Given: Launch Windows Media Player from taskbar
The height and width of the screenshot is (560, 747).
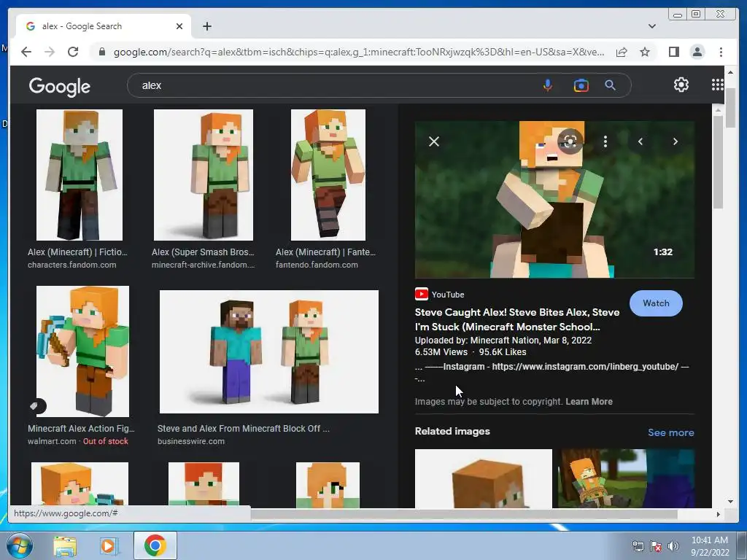Looking at the screenshot, I should tap(108, 545).
